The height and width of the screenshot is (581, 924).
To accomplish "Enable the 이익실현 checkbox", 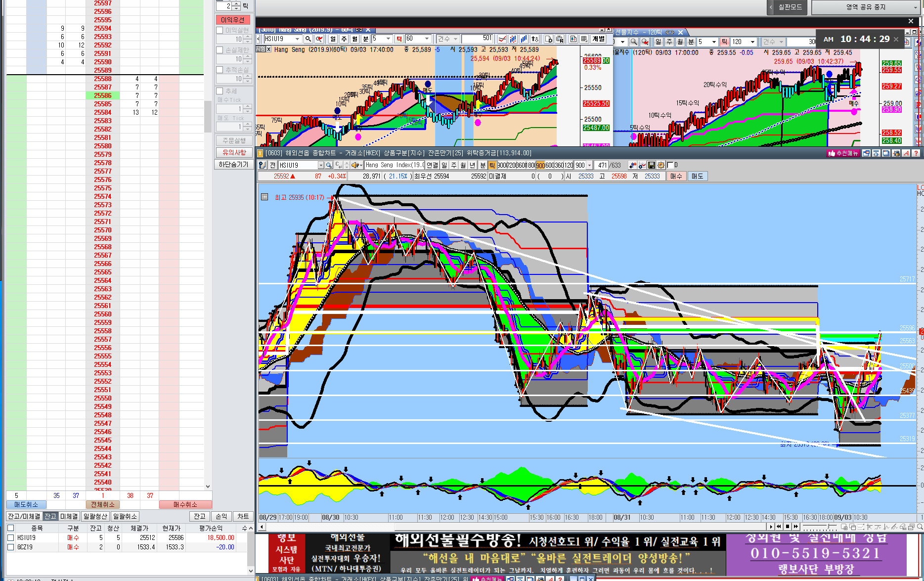I will click(220, 30).
